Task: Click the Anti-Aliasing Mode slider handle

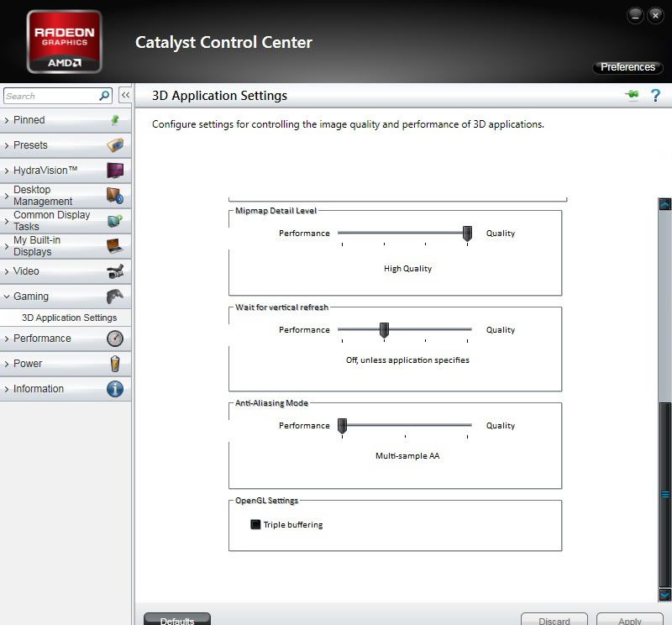Action: coord(342,426)
